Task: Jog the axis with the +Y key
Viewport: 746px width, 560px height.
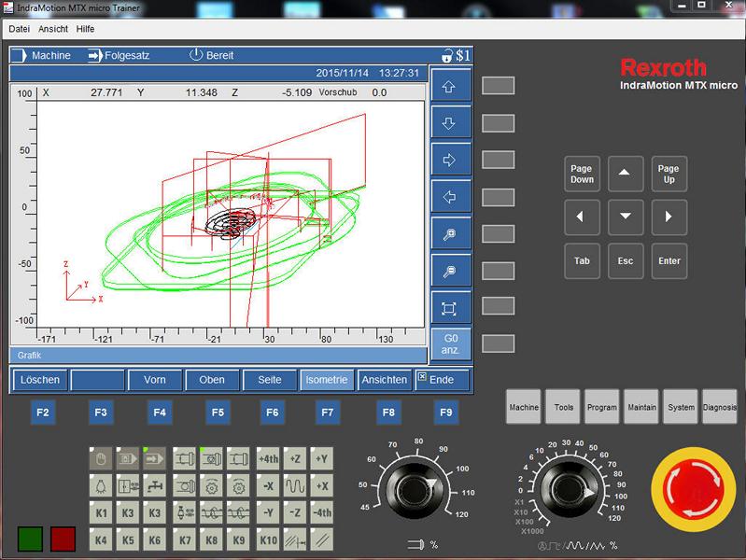Action: point(321,459)
